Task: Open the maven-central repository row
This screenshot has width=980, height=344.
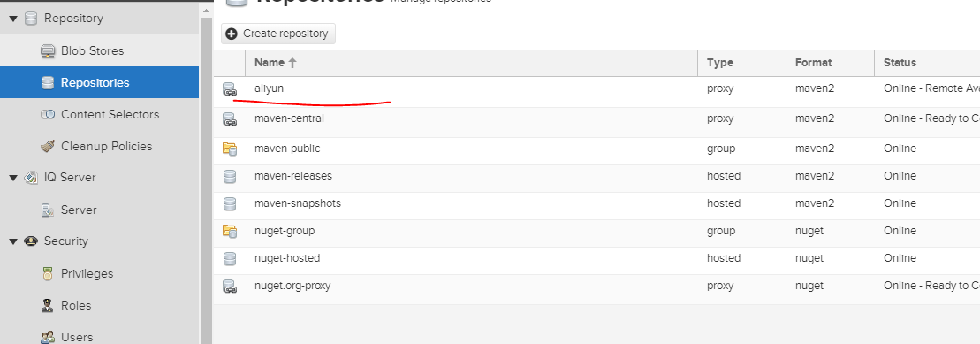Action: point(596,118)
